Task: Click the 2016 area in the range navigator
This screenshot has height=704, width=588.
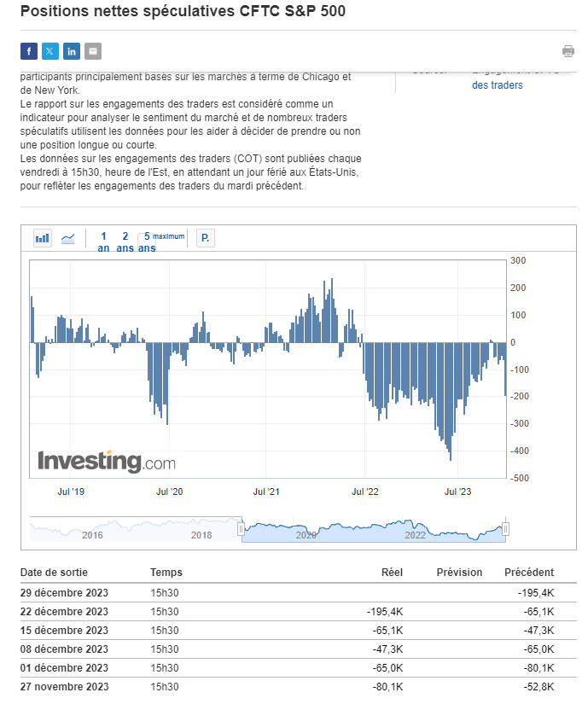Action: coord(92,534)
